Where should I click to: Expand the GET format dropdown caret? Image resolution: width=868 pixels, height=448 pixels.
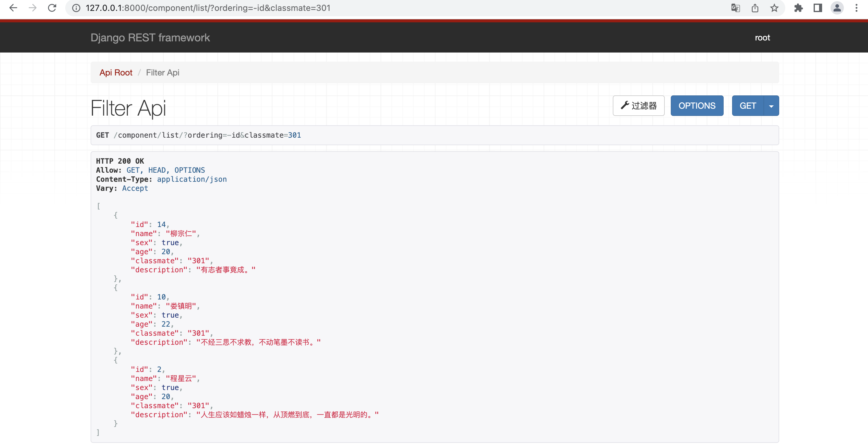(771, 106)
